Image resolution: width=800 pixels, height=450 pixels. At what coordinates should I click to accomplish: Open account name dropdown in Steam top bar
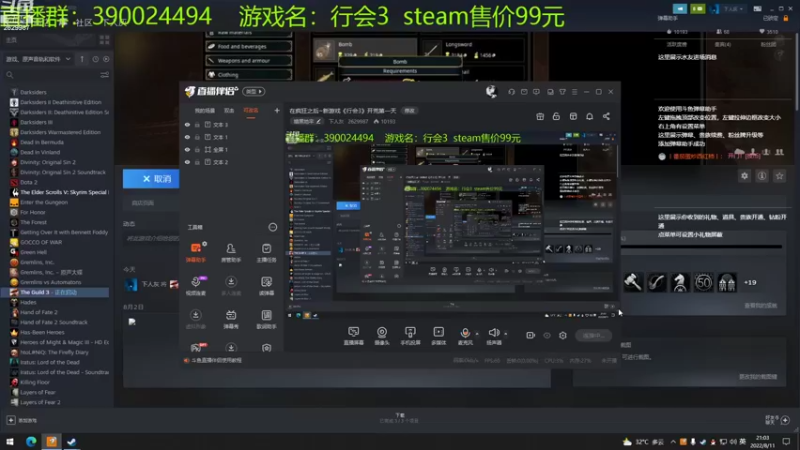coord(733,9)
